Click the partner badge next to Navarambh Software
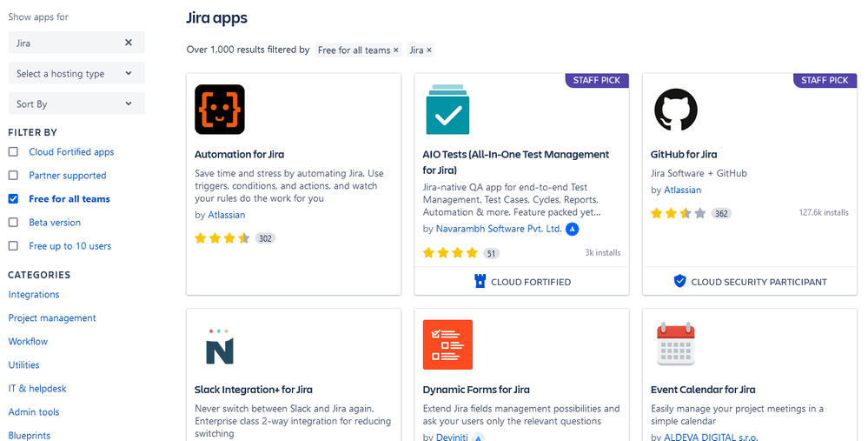The height and width of the screenshot is (441, 868). [x=572, y=229]
